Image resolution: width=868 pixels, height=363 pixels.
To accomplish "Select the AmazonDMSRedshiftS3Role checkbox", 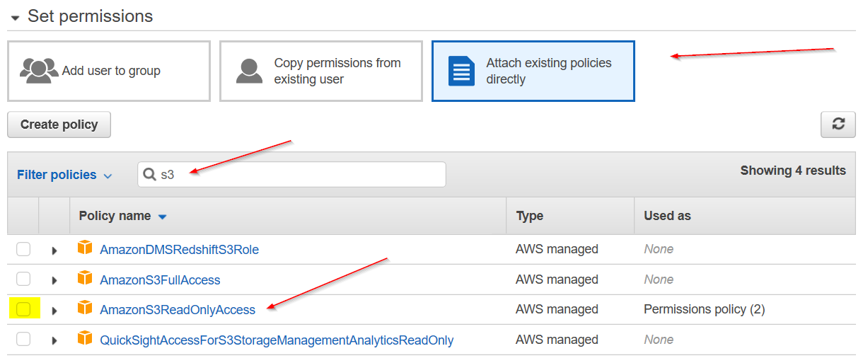I will coord(24,249).
